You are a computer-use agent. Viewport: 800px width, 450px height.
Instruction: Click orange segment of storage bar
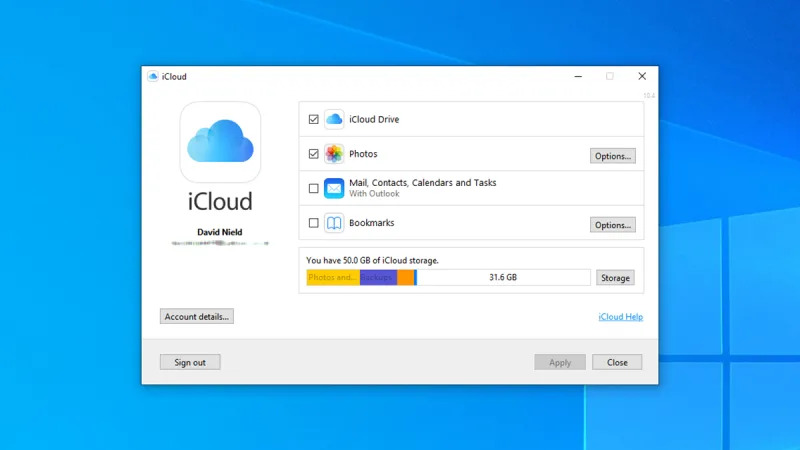coord(406,278)
